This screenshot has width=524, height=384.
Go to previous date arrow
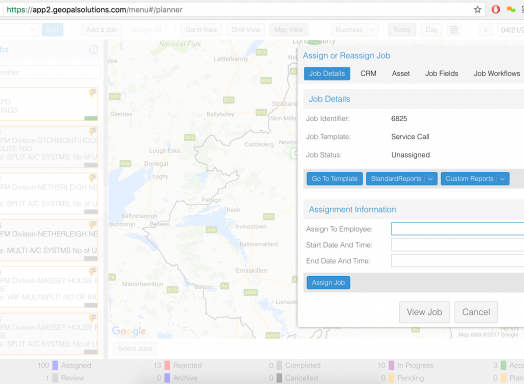[486, 30]
